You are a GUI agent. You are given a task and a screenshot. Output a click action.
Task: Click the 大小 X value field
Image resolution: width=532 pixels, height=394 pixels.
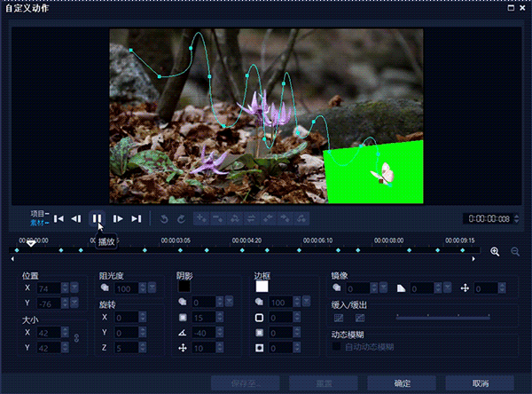click(x=49, y=333)
